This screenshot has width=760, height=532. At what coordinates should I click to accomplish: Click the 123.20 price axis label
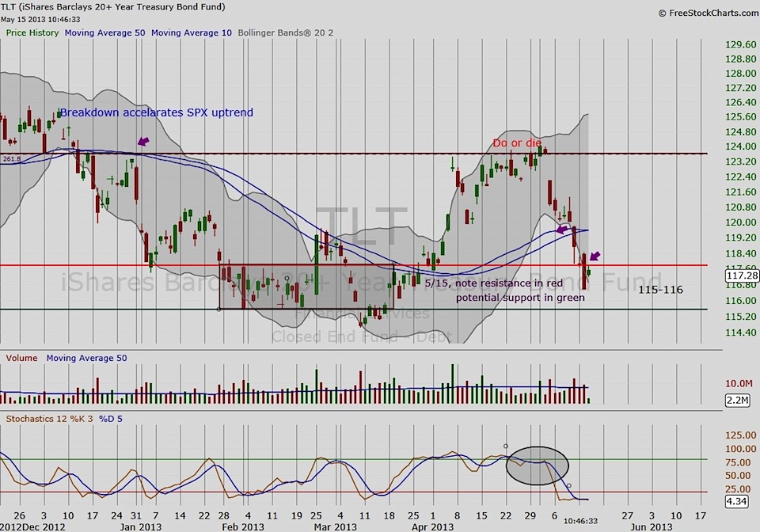(741, 161)
